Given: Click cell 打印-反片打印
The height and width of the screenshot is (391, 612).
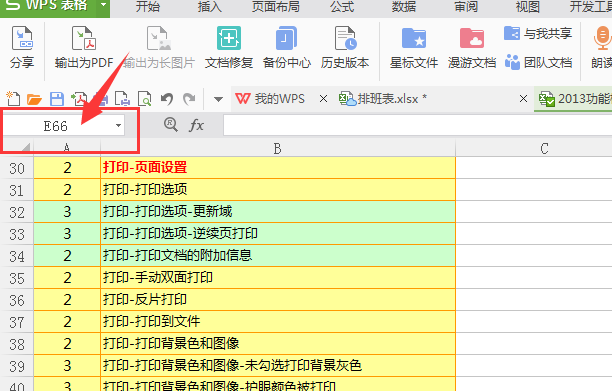Looking at the screenshot, I should (x=278, y=300).
